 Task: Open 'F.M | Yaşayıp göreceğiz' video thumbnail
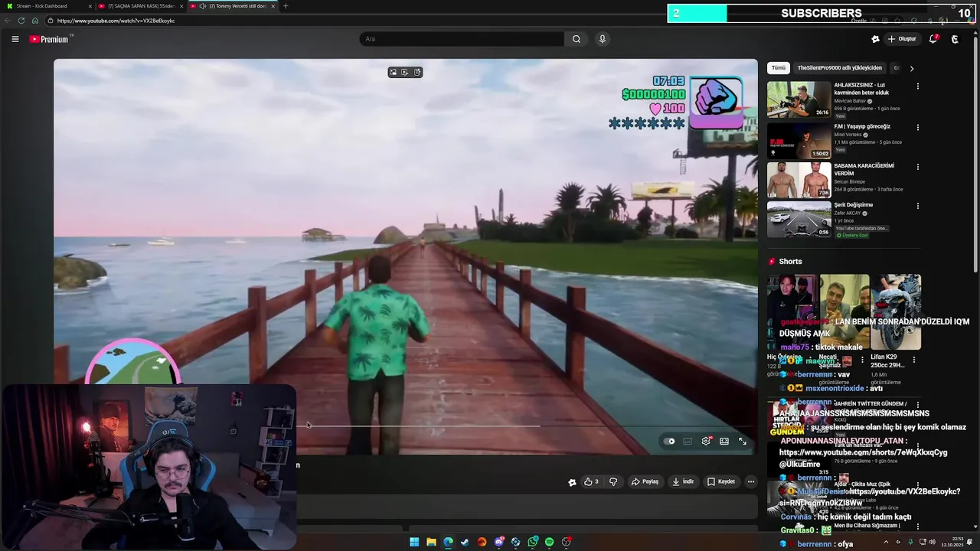799,140
